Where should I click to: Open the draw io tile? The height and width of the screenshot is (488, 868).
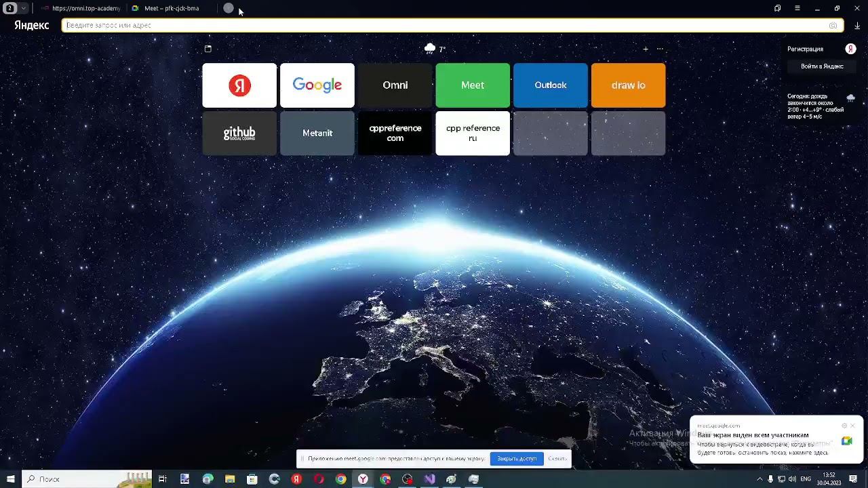coord(628,85)
